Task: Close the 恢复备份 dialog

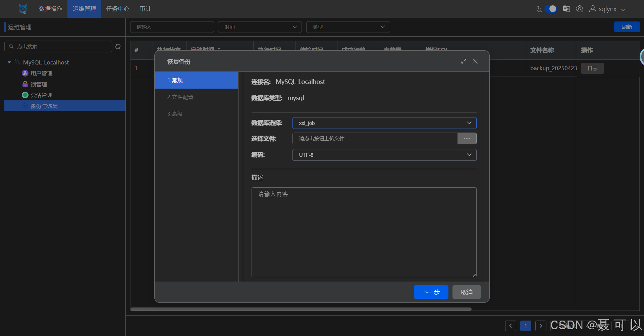Action: 475,61
